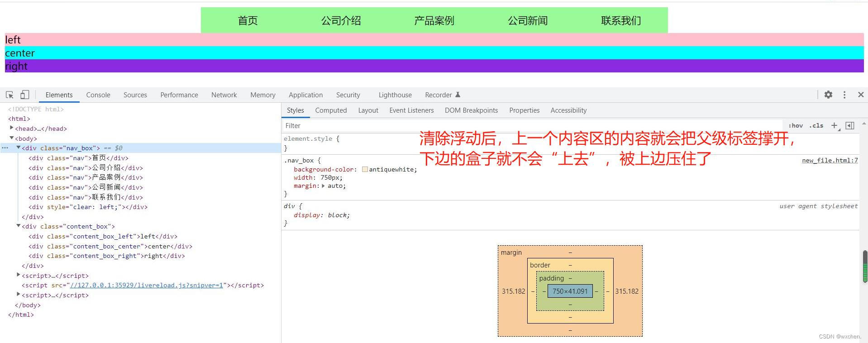Click the 公司介绍 navigation item
The width and height of the screenshot is (868, 343).
click(x=341, y=20)
